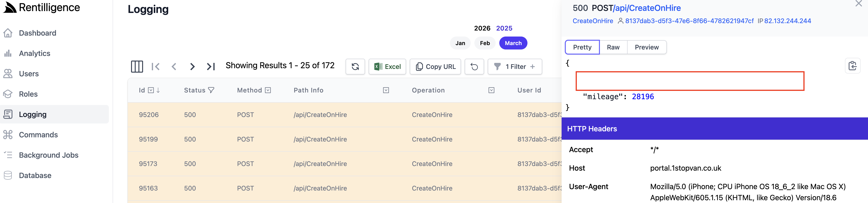Go to the next results page
This screenshot has width=868, height=203.
(192, 67)
